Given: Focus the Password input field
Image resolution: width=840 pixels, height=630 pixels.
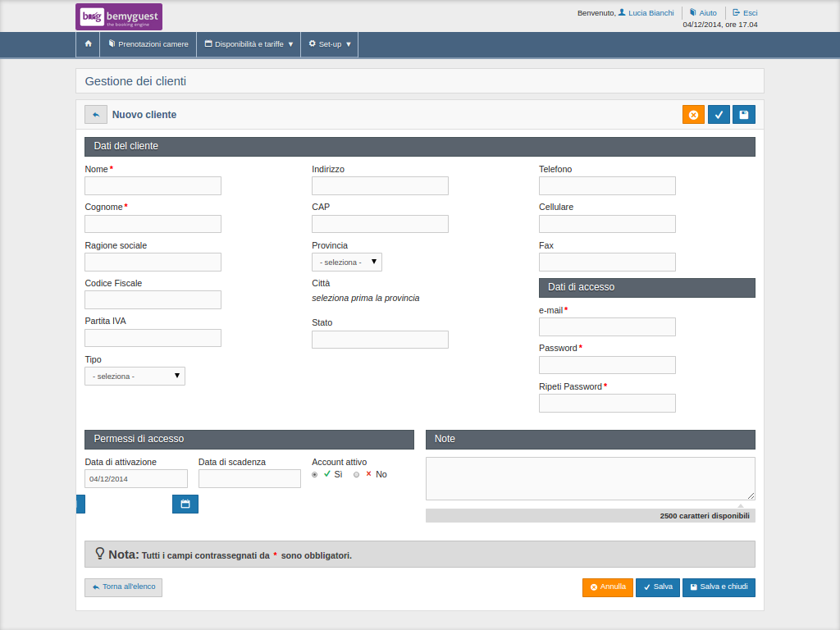Looking at the screenshot, I should pos(607,365).
